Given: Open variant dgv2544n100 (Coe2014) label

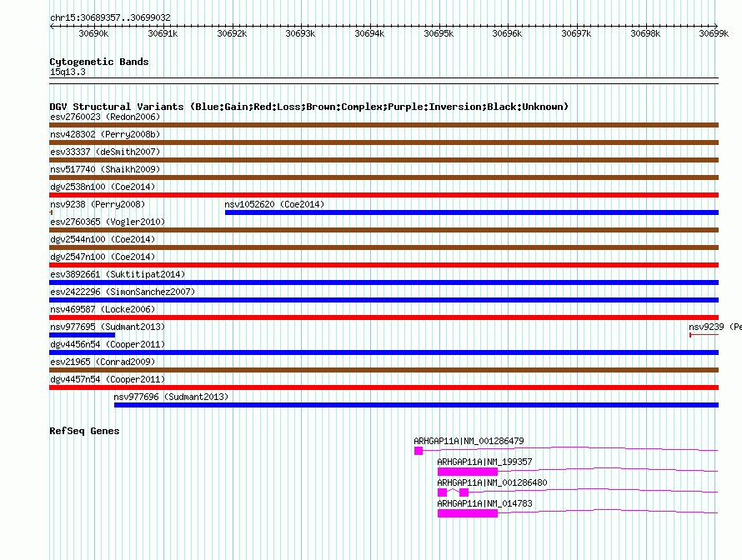Looking at the screenshot, I should [103, 239].
